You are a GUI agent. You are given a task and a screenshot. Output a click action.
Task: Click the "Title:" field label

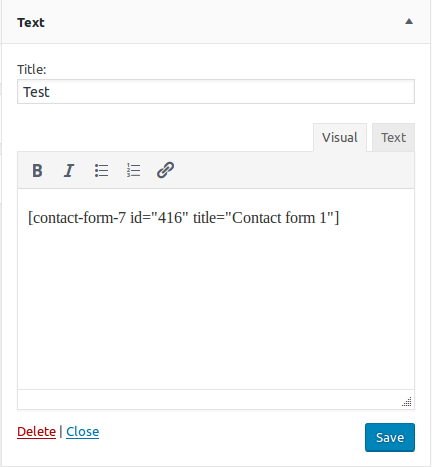pyautogui.click(x=32, y=70)
